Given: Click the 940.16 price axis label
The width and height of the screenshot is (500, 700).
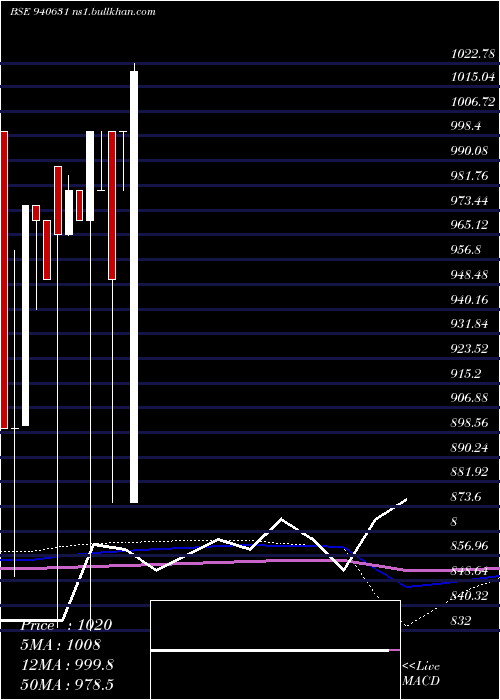Looking at the screenshot, I should point(470,299).
